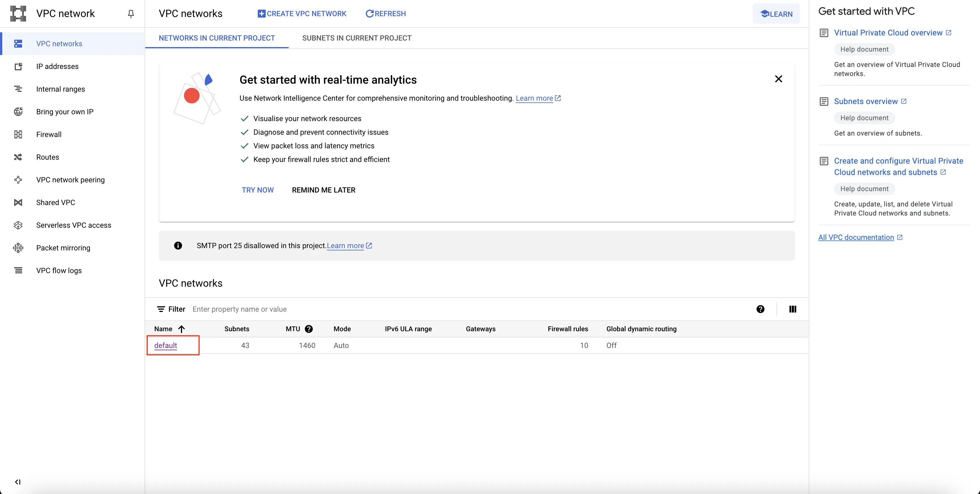Click the Virtual Private Cloud overview document icon
This screenshot has height=494, width=980.
(x=824, y=33)
